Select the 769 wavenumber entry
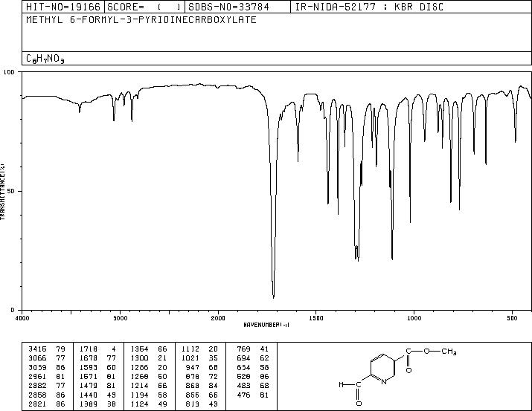The image size is (532, 411). click(x=243, y=349)
